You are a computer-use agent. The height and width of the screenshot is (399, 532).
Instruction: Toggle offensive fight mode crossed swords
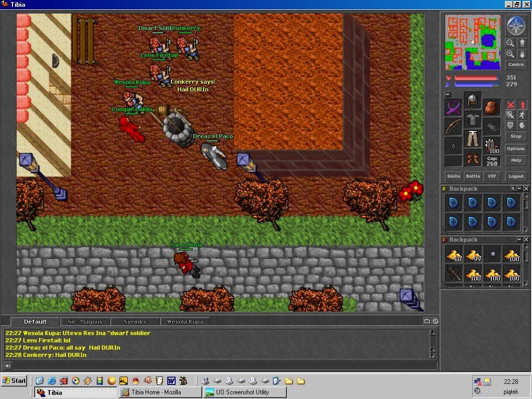click(x=510, y=105)
